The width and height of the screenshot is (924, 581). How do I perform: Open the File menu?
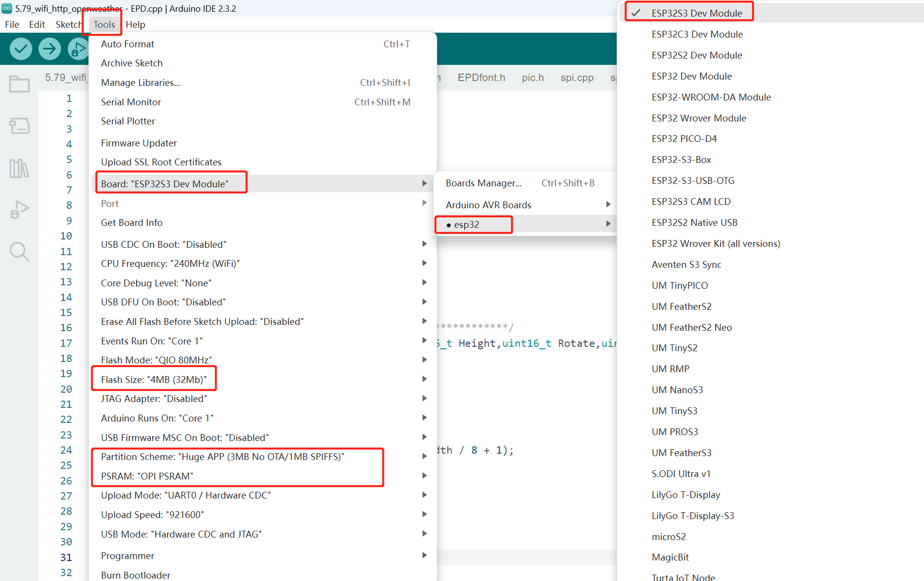click(12, 24)
